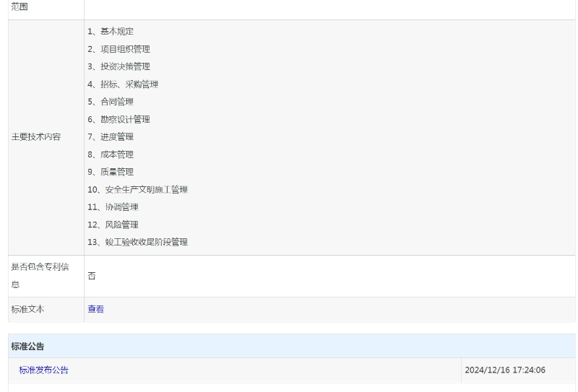Click the 否 patent info value

point(92,276)
